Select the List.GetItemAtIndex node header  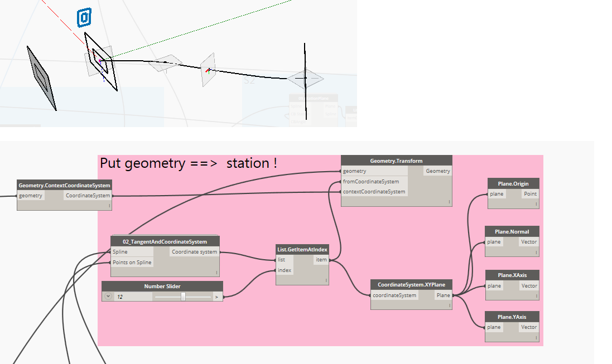pos(302,249)
